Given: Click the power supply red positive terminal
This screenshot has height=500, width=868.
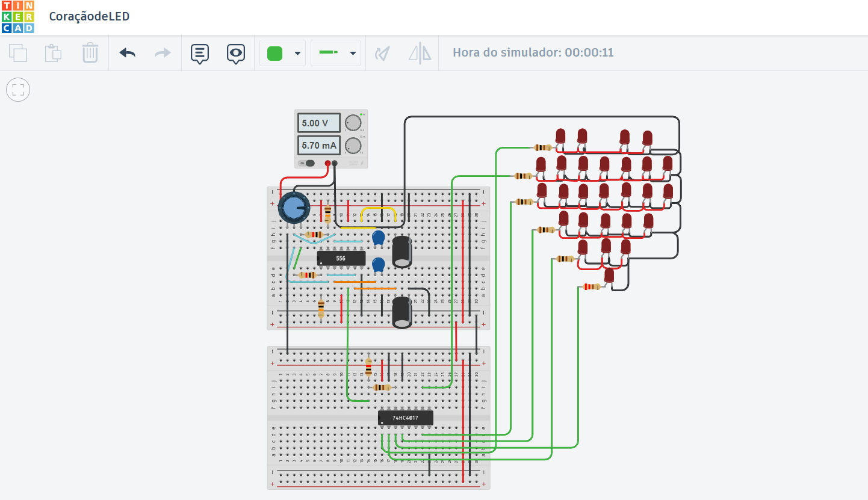Looking at the screenshot, I should click(x=328, y=163).
